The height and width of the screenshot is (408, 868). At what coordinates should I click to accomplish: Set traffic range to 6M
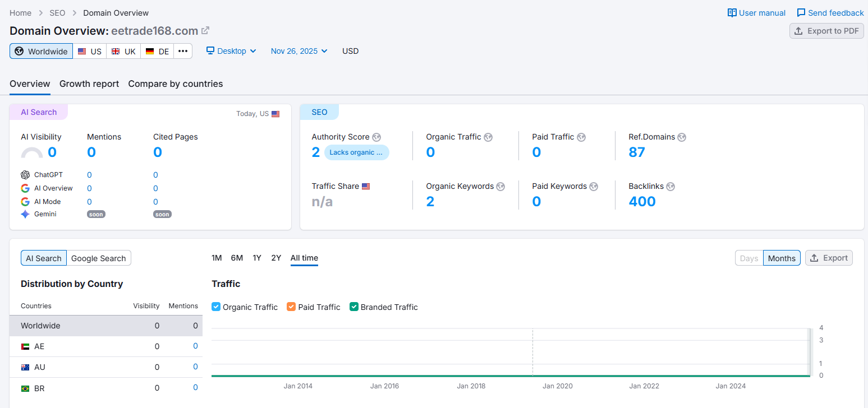tap(237, 258)
